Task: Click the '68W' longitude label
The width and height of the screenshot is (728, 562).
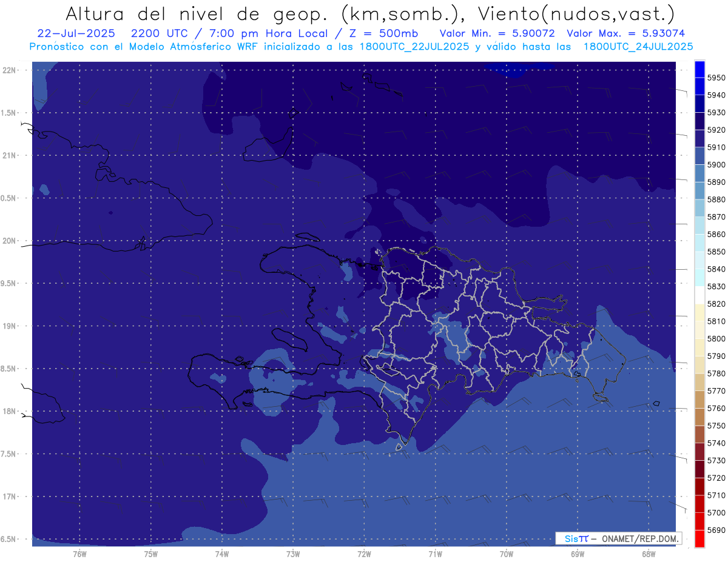Action: tap(649, 554)
